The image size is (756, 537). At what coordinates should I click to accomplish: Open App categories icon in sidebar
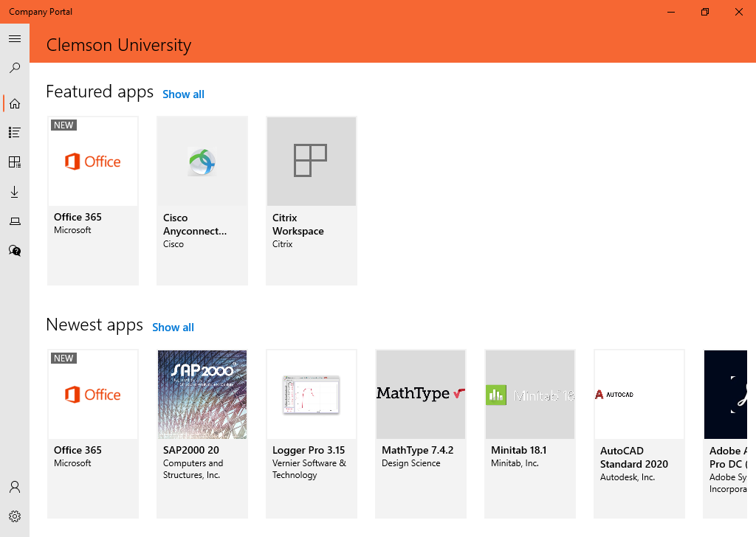pyautogui.click(x=15, y=162)
